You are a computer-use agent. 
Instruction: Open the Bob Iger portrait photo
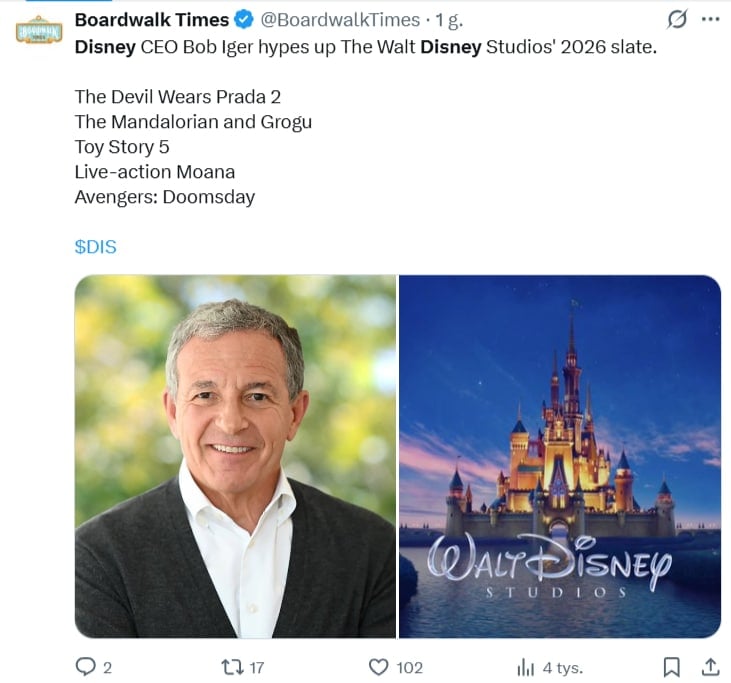[x=235, y=456]
